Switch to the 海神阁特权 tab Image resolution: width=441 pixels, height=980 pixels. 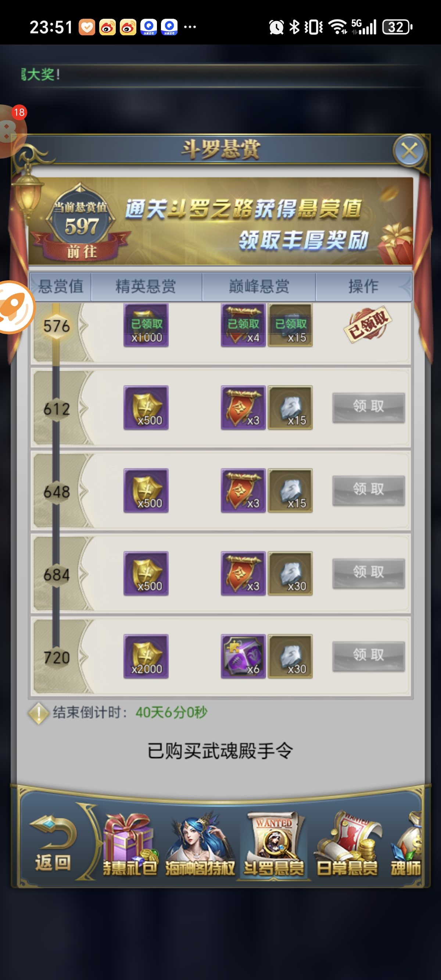click(x=200, y=845)
